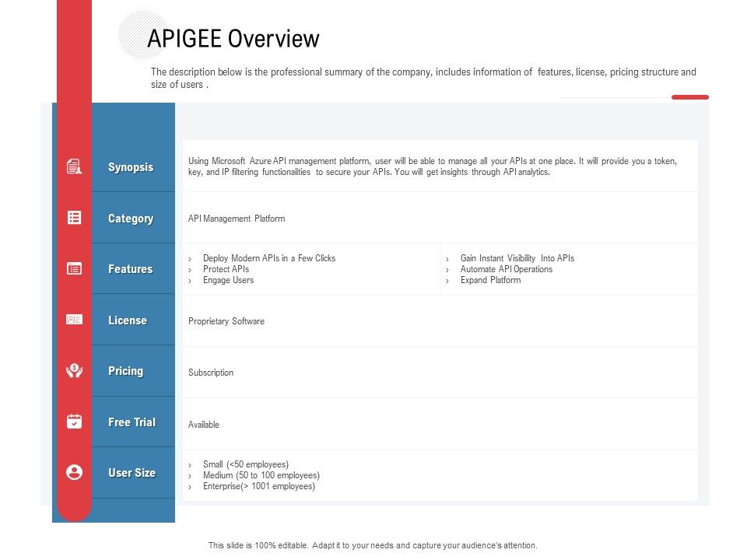
Task: Select the User Size section label
Action: [x=132, y=472]
